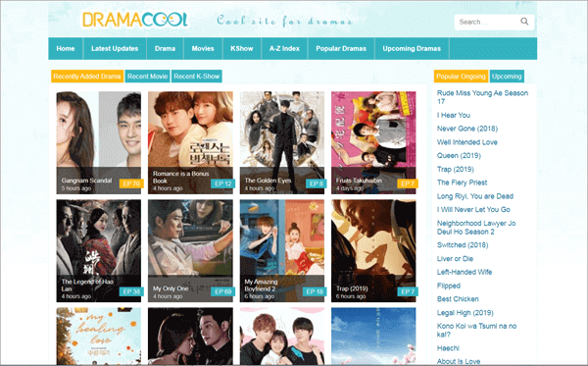Go to Latest Updates
Viewport: 588px width, 366px height.
(115, 48)
